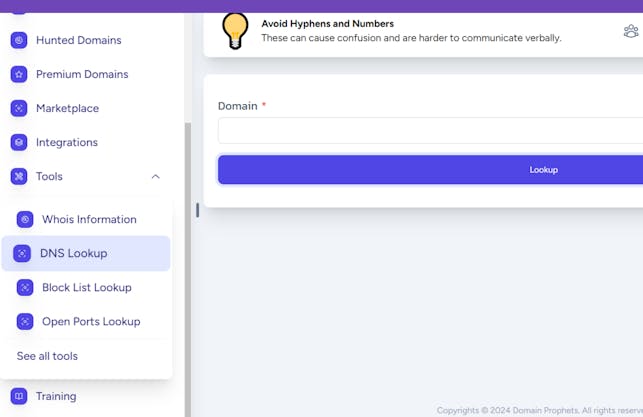Click the sidebar resize handle
This screenshot has height=417, width=643.
point(197,210)
